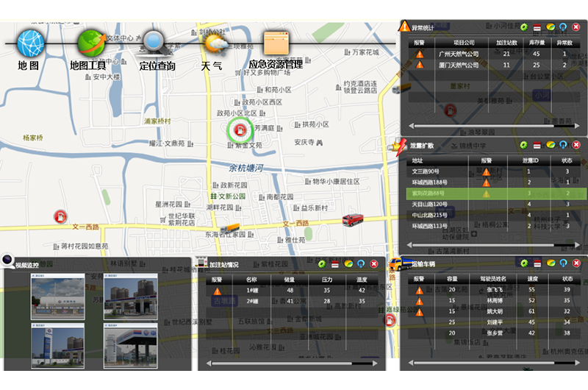Click yellow-green icon in 加注站情况 panel
The height and width of the screenshot is (390, 588).
[x=348, y=263]
